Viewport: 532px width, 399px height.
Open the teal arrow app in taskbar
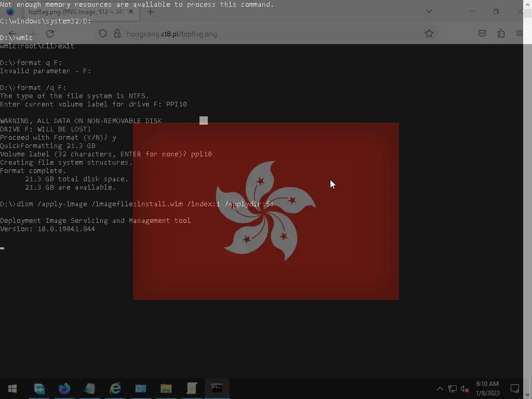[39, 389]
